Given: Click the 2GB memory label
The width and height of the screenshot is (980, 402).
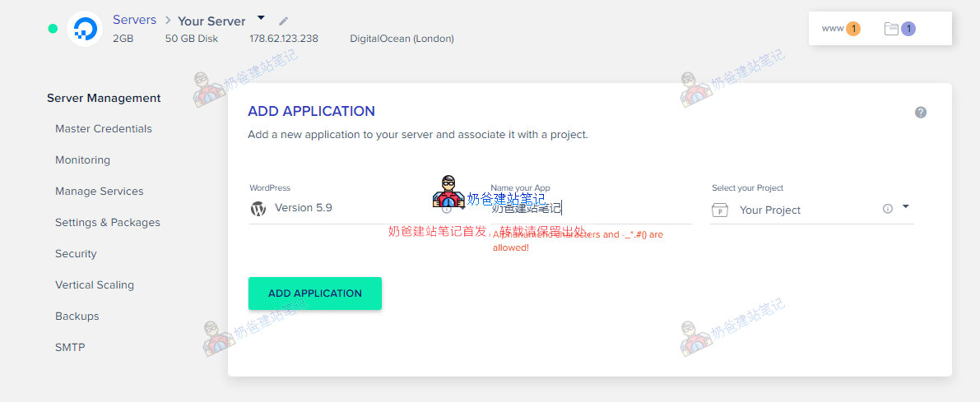Looking at the screenshot, I should [123, 39].
